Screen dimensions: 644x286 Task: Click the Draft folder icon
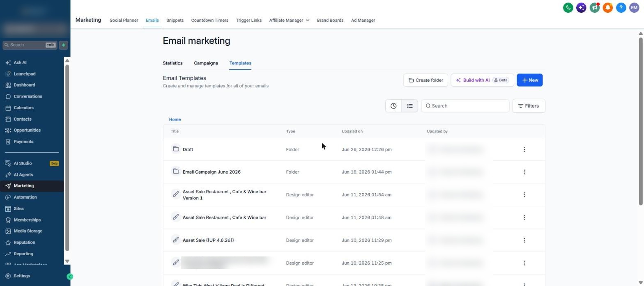(176, 149)
